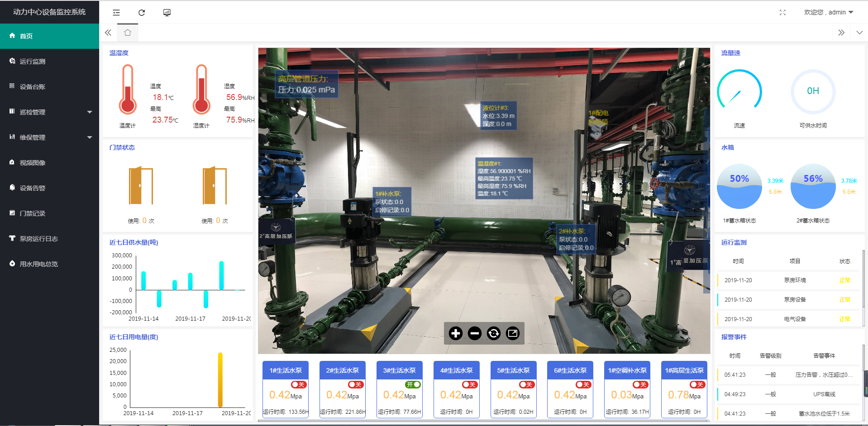Click the 压力告警 alarm event row
The image size is (868, 426).
click(788, 375)
